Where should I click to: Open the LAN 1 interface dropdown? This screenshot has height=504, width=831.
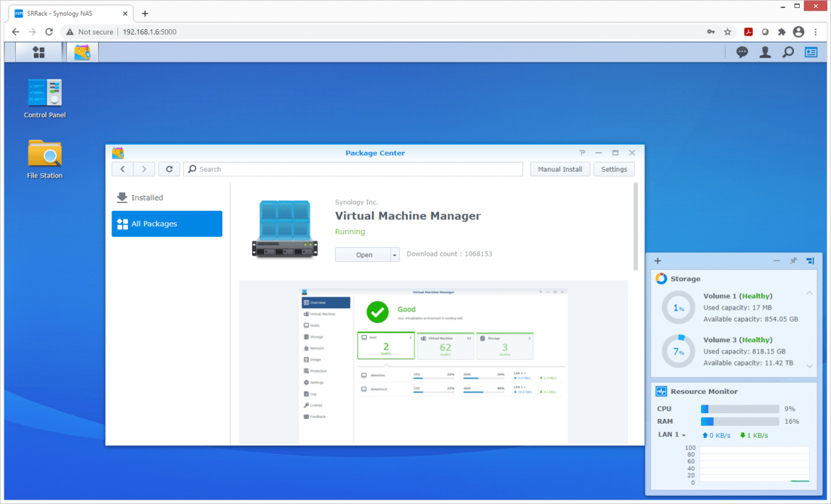click(672, 434)
